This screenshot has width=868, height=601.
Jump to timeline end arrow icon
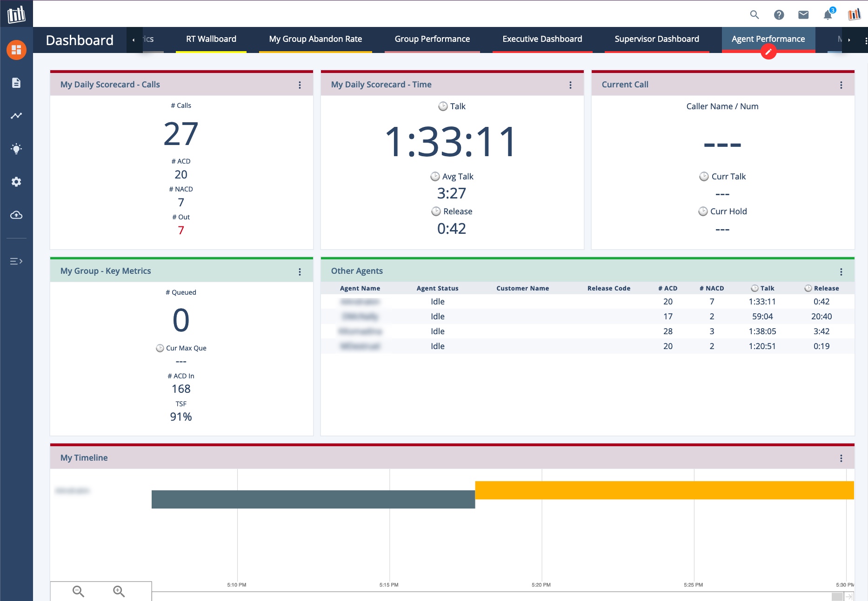pyautogui.click(x=849, y=596)
